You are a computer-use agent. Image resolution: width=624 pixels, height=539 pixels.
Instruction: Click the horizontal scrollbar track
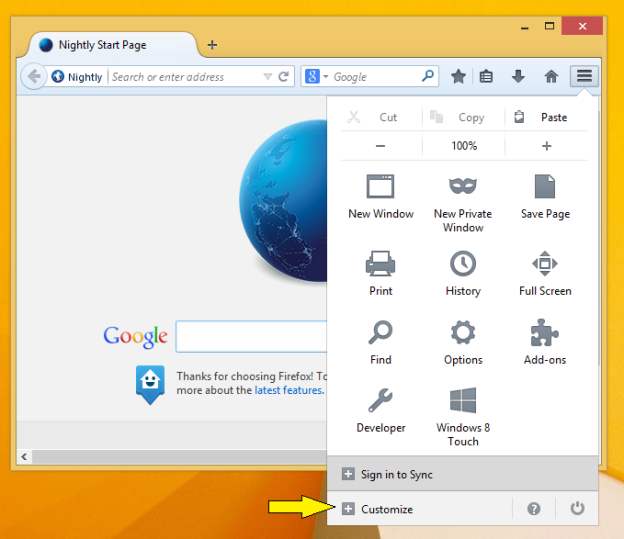coord(179,457)
